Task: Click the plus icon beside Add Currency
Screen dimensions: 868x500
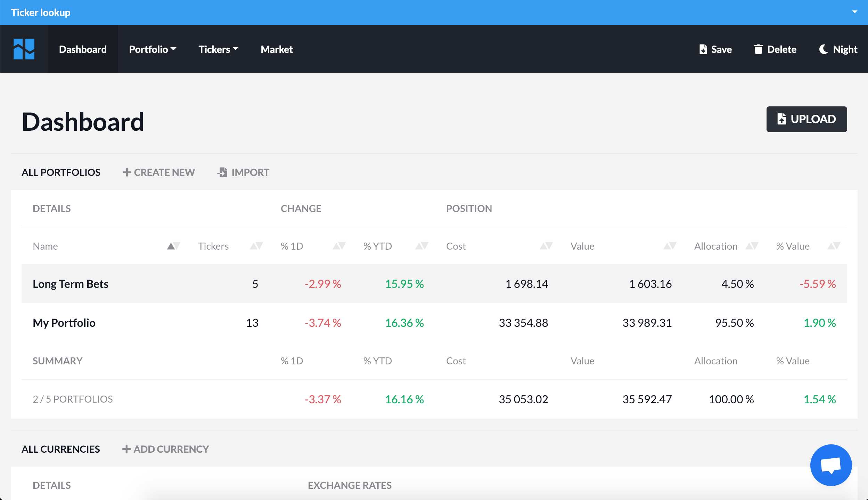Action: pos(126,449)
